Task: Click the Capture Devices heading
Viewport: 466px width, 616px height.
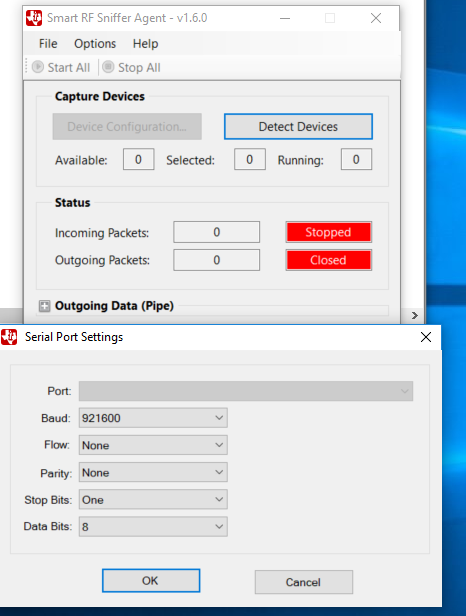Action: click(100, 96)
